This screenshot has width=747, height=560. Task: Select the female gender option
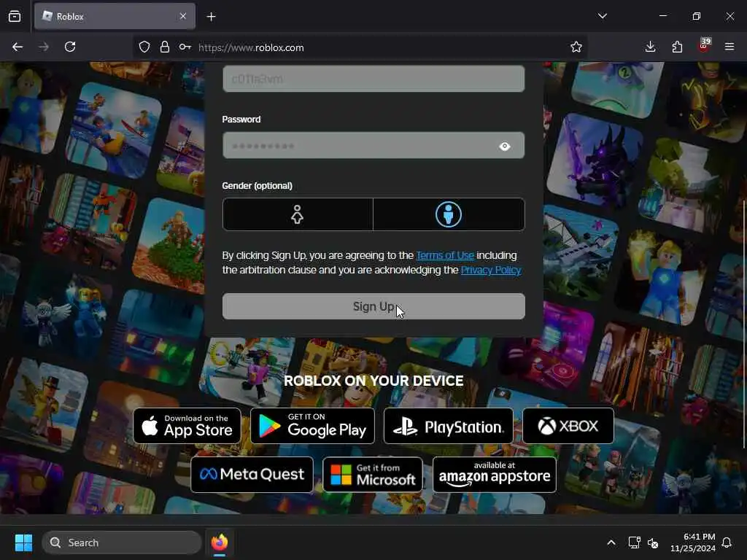(298, 214)
